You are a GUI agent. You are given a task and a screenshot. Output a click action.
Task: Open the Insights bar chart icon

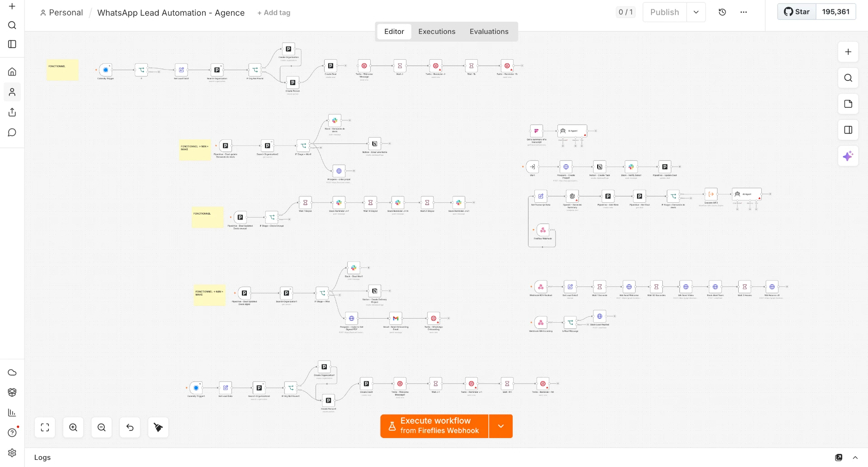click(12, 412)
